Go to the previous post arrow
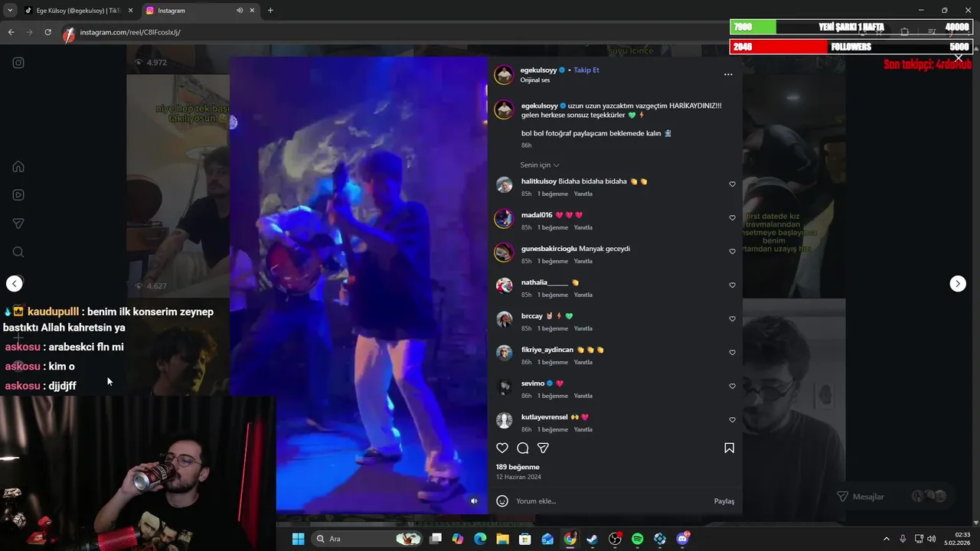Screen dimensions: 980x551 15,284
